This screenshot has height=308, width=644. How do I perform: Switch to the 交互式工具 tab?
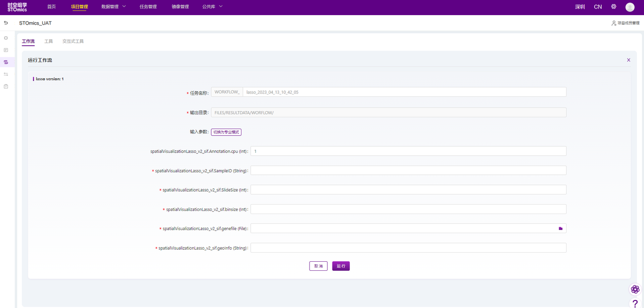click(73, 41)
